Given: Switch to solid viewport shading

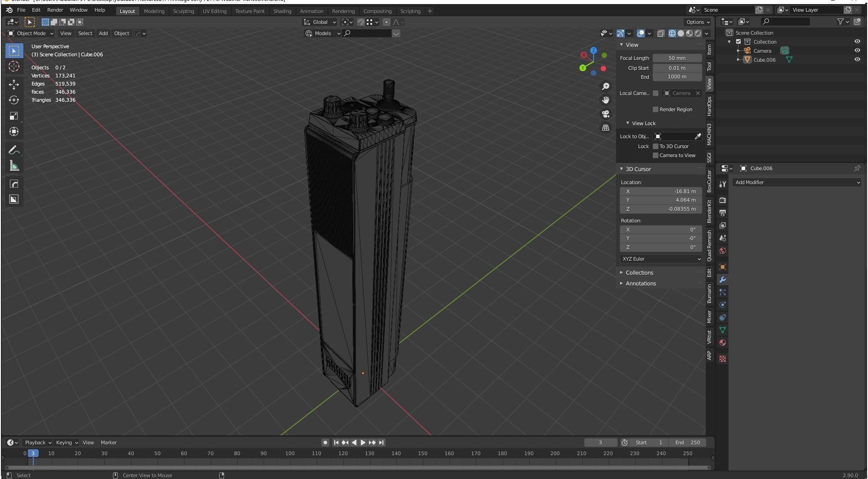Looking at the screenshot, I should [x=681, y=33].
